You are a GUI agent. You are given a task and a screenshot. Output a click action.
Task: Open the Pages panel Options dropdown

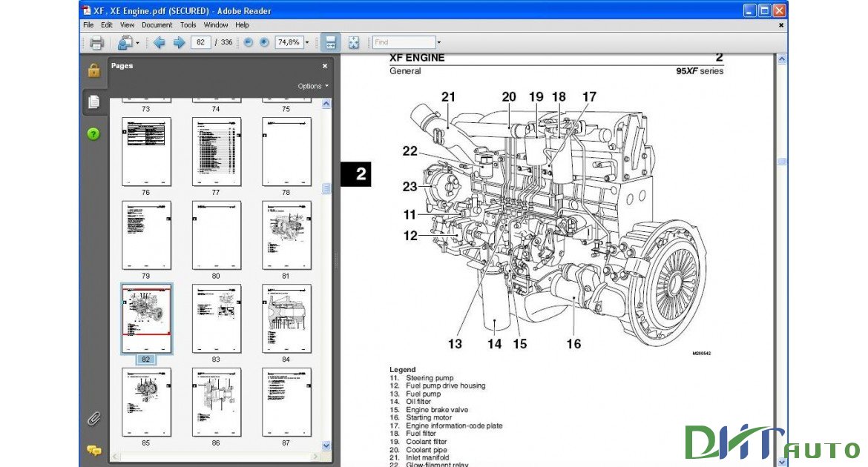[313, 86]
